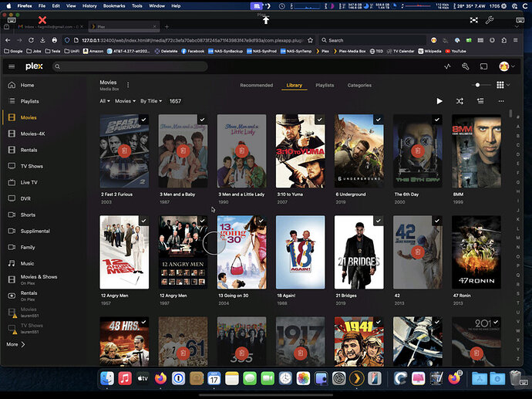Toggle selection checkbox on 13 Going on 30
This screenshot has width=532, height=399.
pos(261,221)
